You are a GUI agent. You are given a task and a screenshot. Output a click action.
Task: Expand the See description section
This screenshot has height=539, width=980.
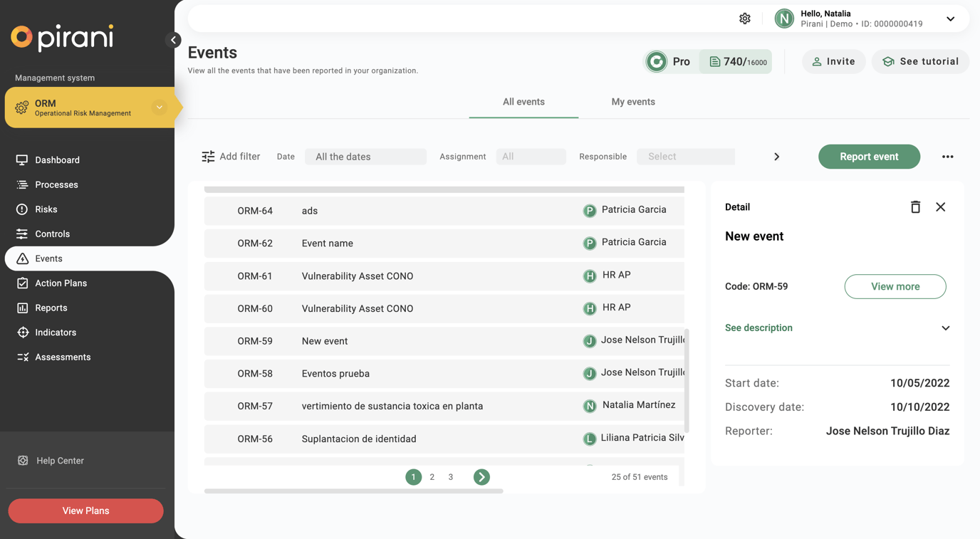pos(945,328)
